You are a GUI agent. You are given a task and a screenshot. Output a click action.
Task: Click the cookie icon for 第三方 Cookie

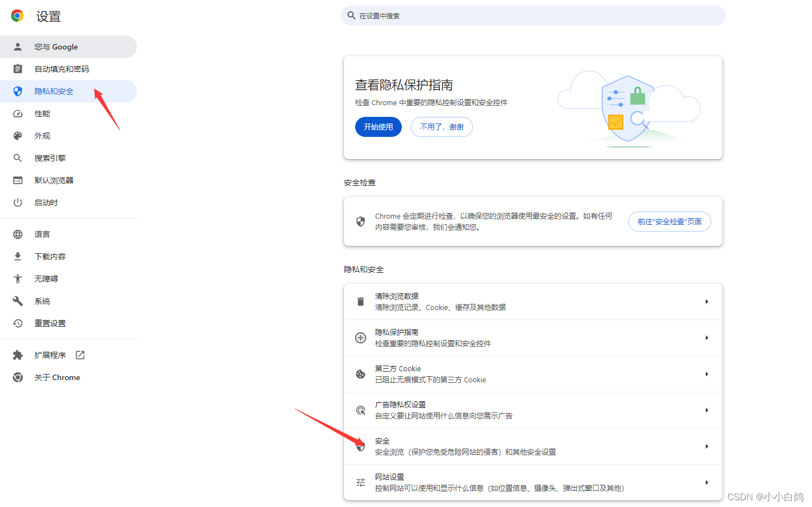click(361, 374)
